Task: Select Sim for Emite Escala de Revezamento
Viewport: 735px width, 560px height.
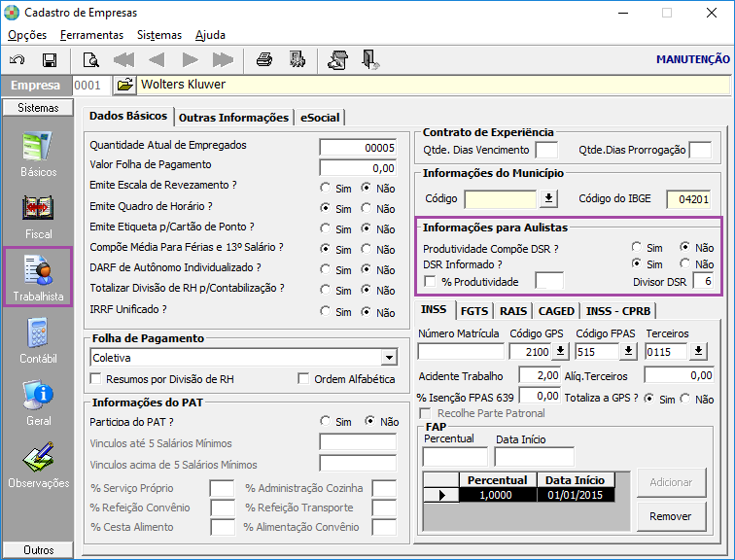Action: [325, 188]
